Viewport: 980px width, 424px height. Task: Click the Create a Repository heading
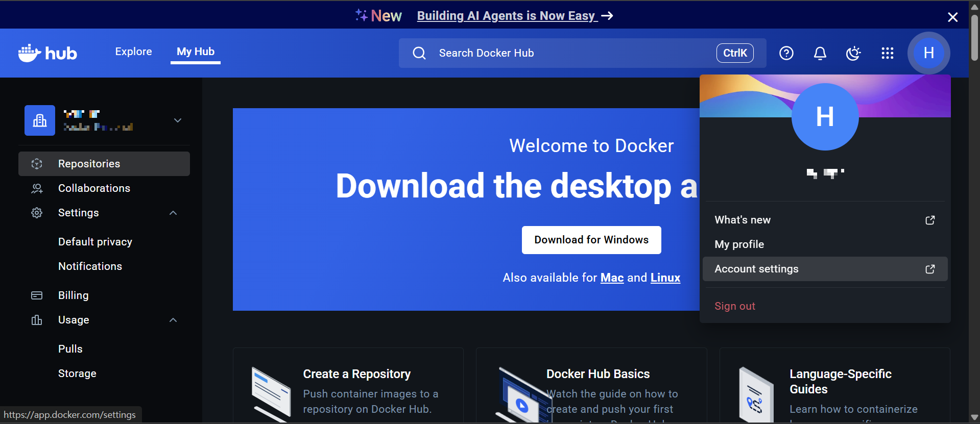point(356,374)
